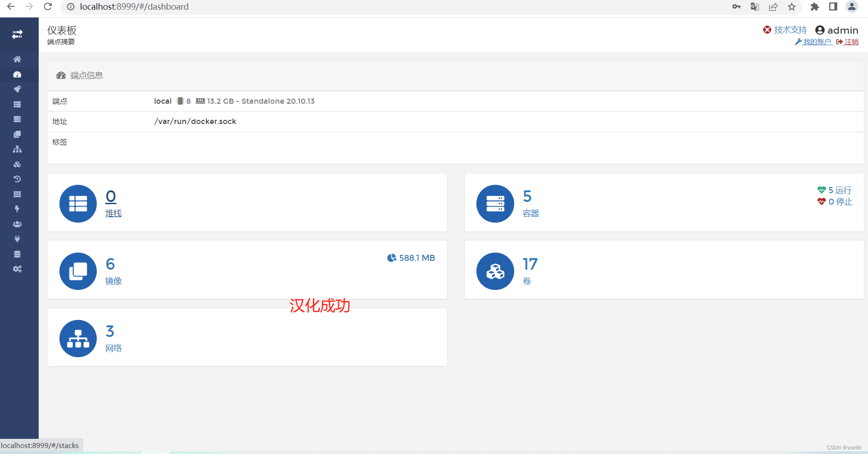Open Host grid sidebar icon
Screen dimensions: 868x454
(x=17, y=194)
